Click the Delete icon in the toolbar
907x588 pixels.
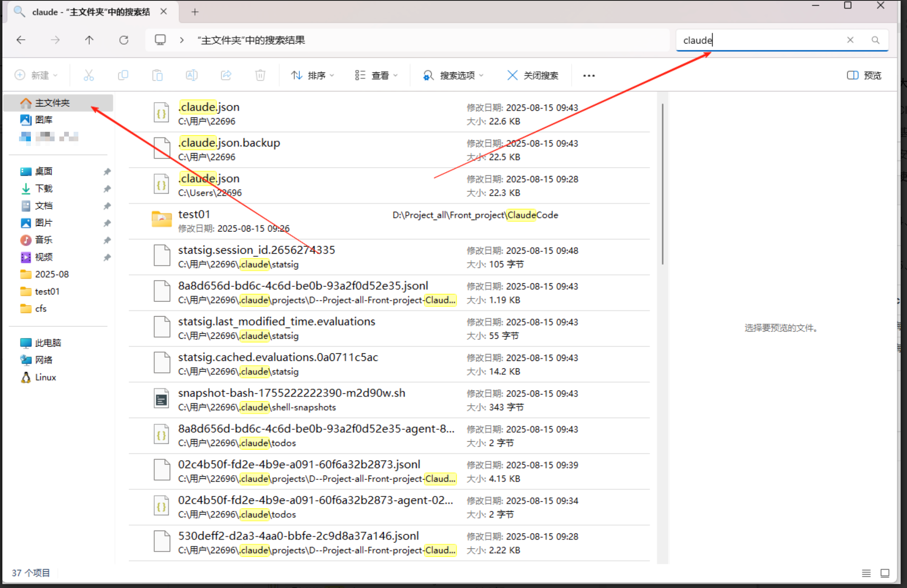coord(260,75)
